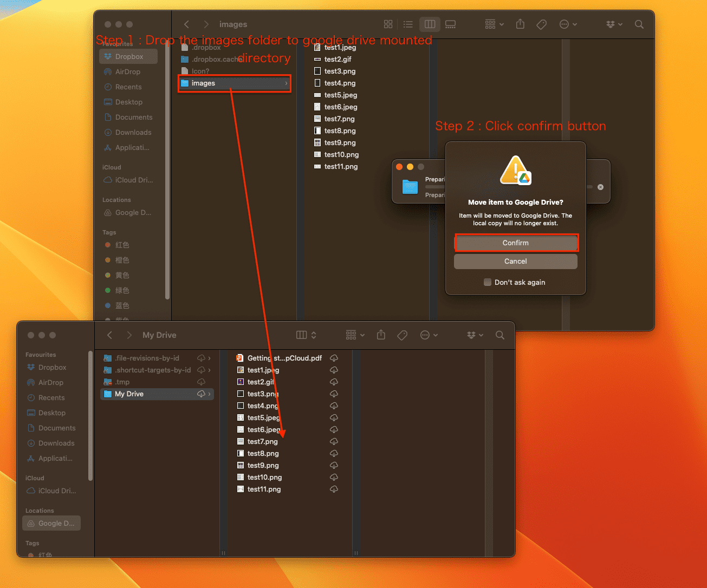Screen dimensions: 707x588
Task: Click Confirm in Move item dialog
Action: [x=516, y=243]
